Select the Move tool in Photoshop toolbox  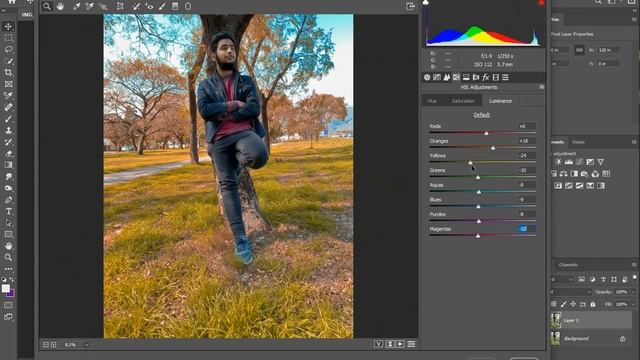[x=8, y=27]
